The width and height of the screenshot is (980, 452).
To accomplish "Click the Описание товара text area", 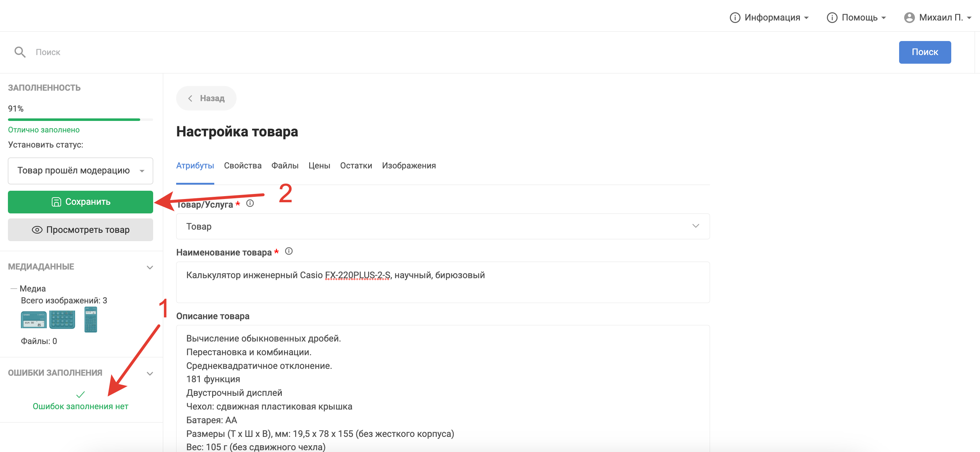I will 443,388.
